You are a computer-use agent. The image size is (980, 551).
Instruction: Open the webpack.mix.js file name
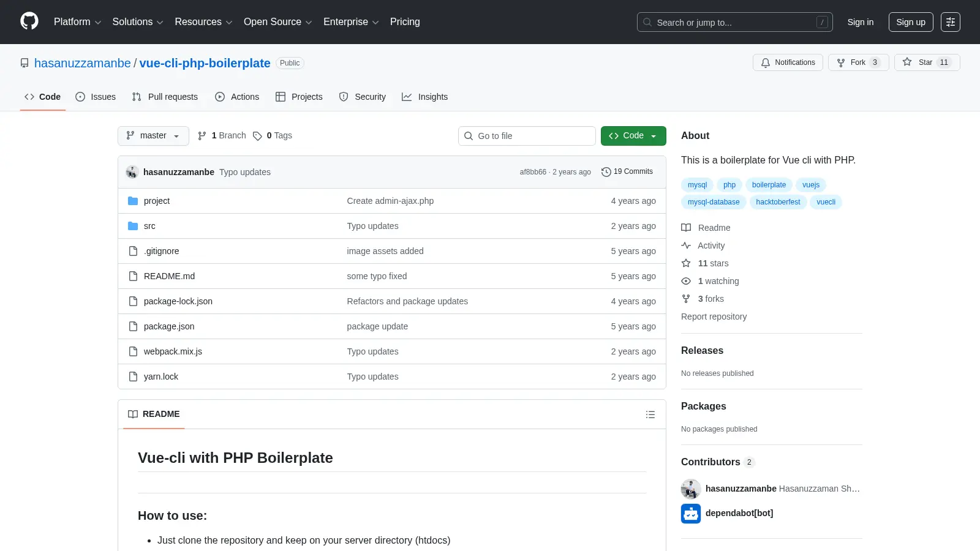pyautogui.click(x=173, y=351)
